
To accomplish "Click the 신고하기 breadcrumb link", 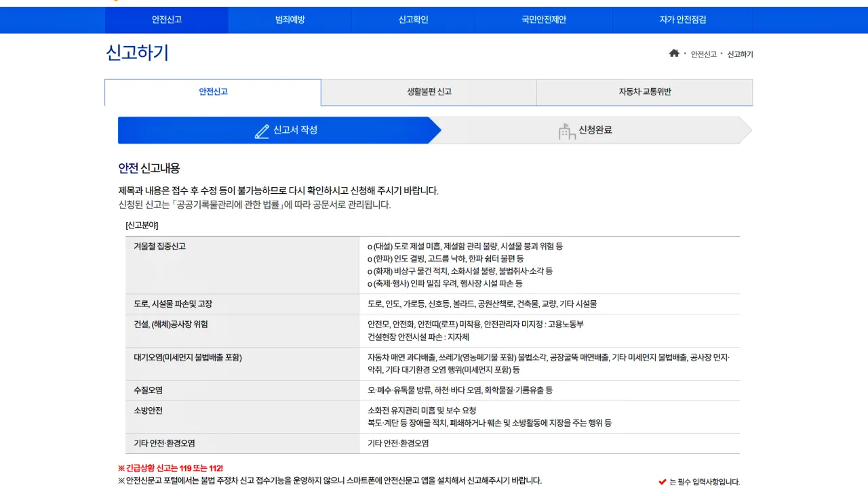I will 741,54.
